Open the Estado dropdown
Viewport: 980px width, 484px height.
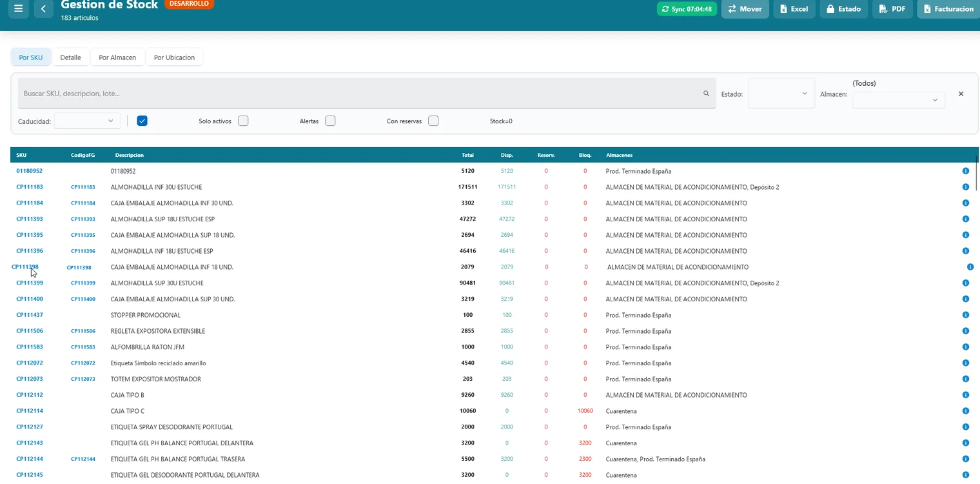point(781,94)
